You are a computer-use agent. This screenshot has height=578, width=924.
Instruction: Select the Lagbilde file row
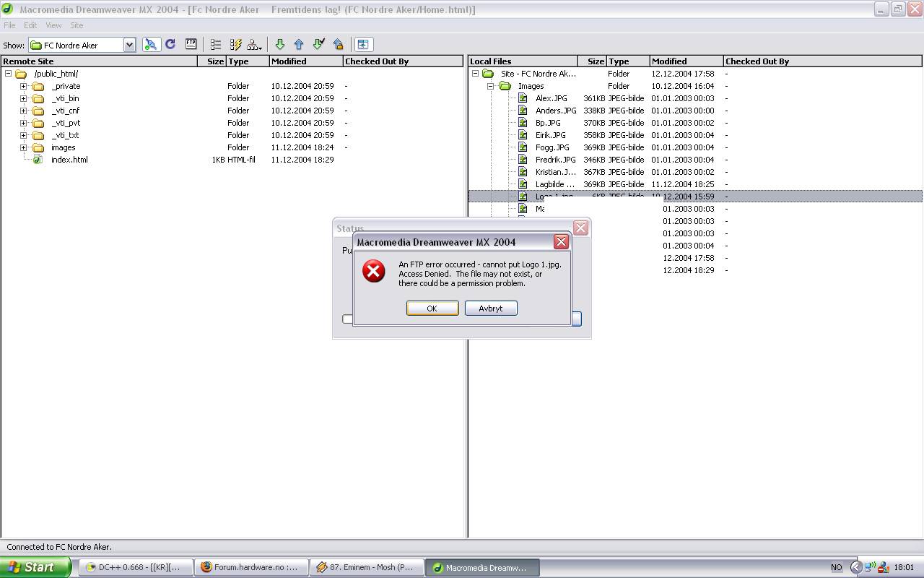[x=695, y=184]
